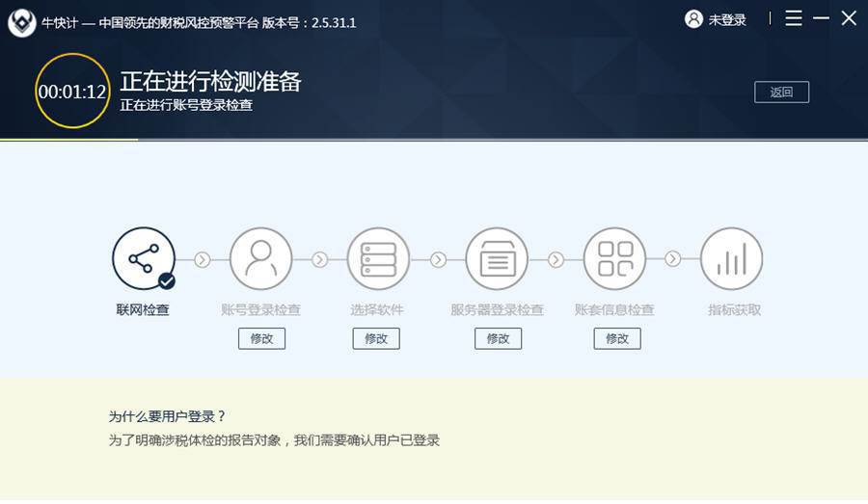Screen dimensions: 868x504
Task: Click the arrow before 指标获取 step
Action: point(673,258)
